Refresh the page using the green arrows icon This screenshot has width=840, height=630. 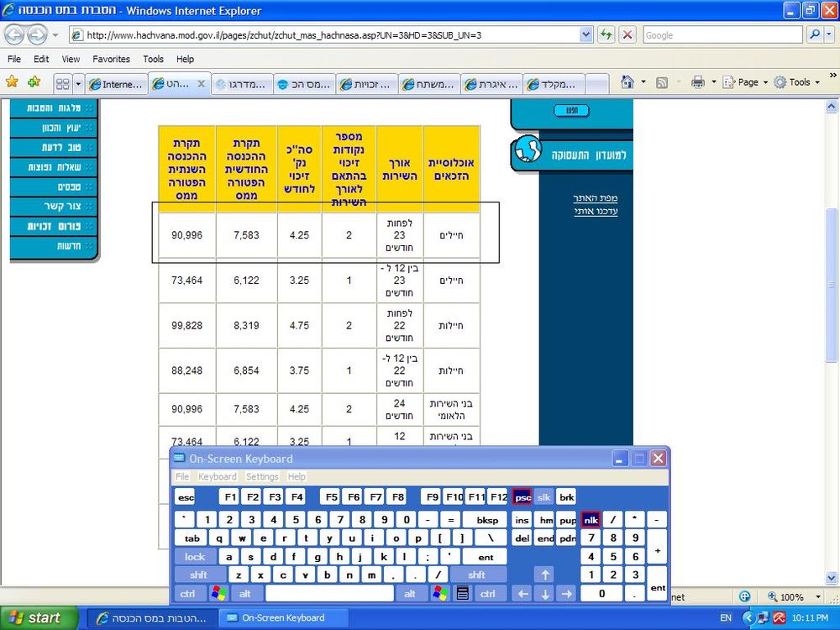point(606,35)
